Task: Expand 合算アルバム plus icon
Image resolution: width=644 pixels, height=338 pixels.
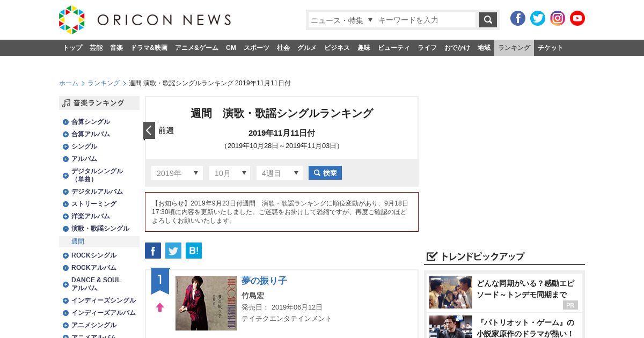Action: 65,134
